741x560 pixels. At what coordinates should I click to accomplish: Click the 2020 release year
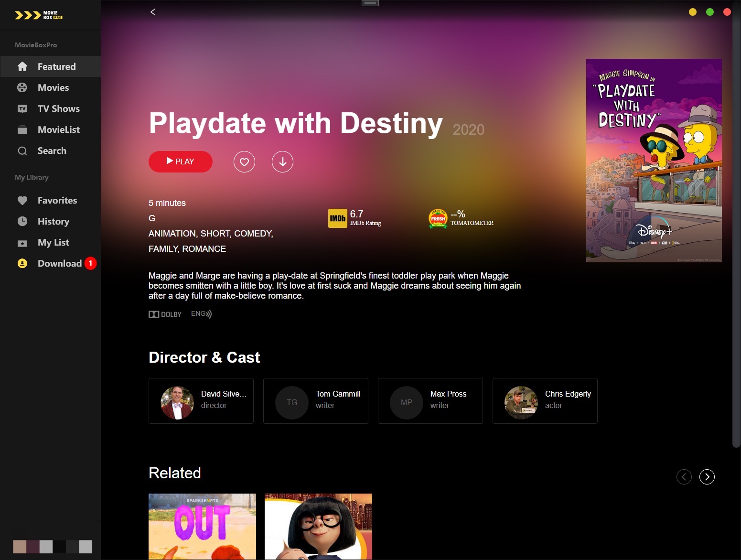(x=468, y=129)
